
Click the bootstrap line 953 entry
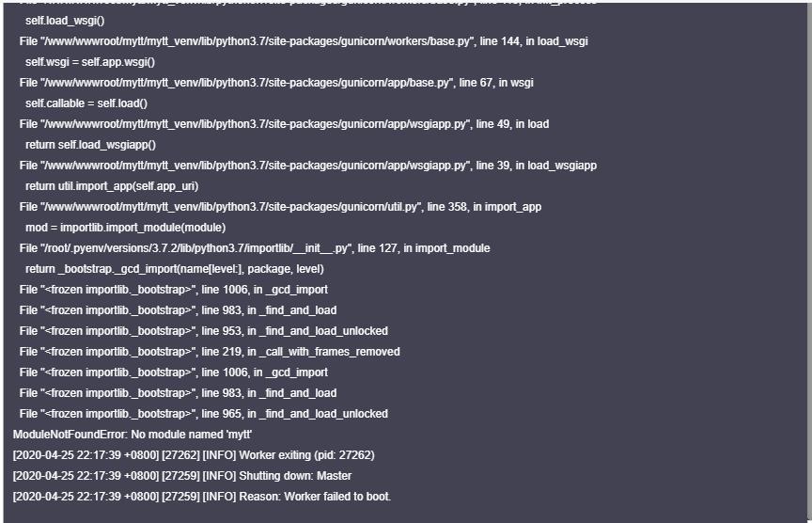point(203,331)
